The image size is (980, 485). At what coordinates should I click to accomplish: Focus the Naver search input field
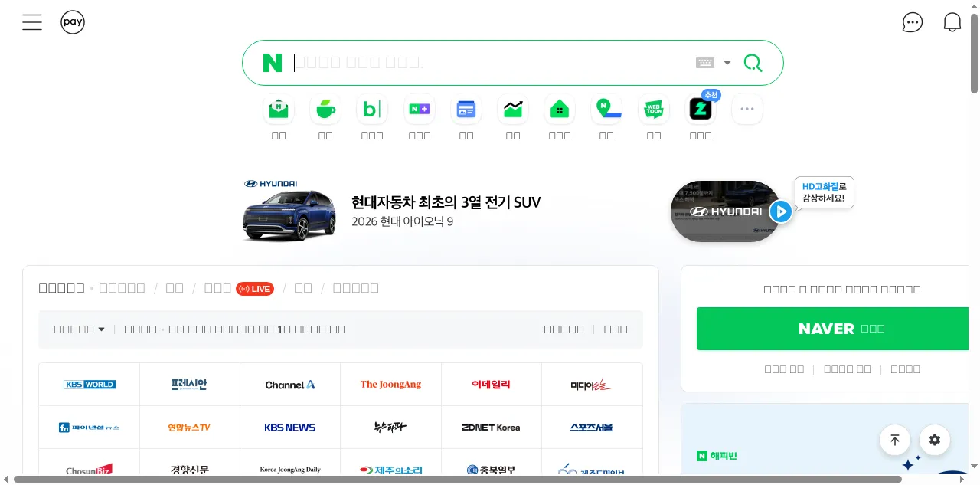tap(490, 63)
